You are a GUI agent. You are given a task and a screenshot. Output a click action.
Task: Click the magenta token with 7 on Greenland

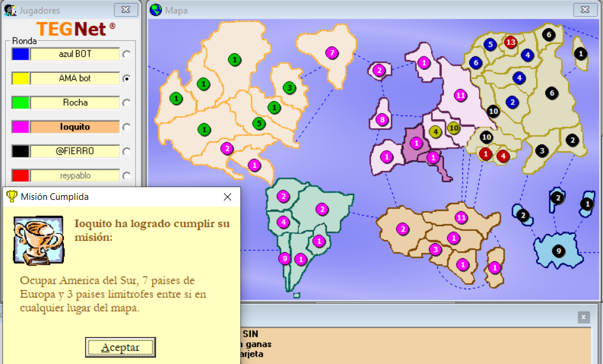tap(332, 53)
